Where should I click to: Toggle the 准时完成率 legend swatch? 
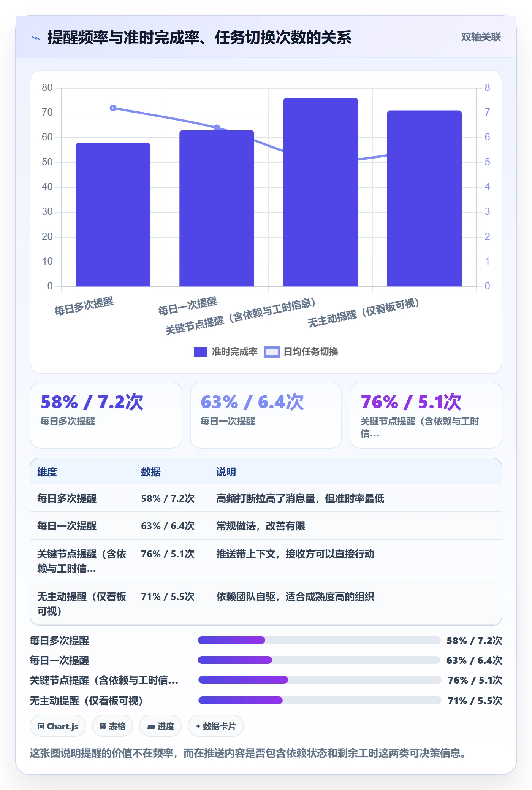[x=200, y=352]
